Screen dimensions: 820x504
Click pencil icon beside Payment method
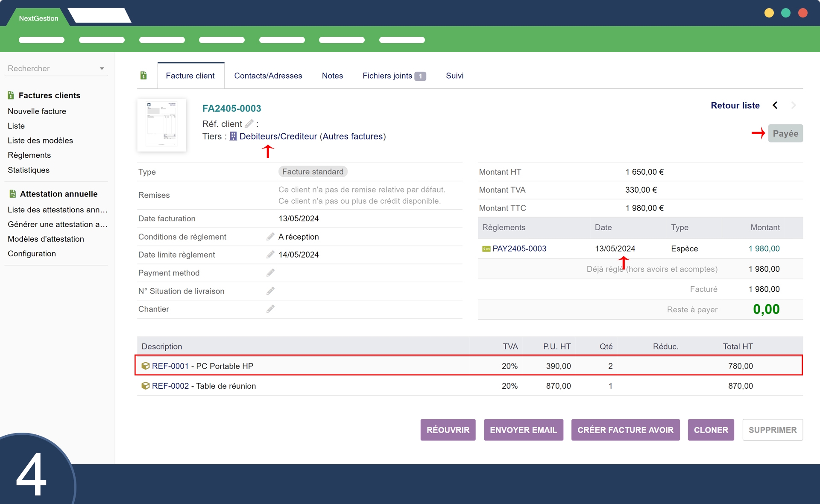coord(270,273)
